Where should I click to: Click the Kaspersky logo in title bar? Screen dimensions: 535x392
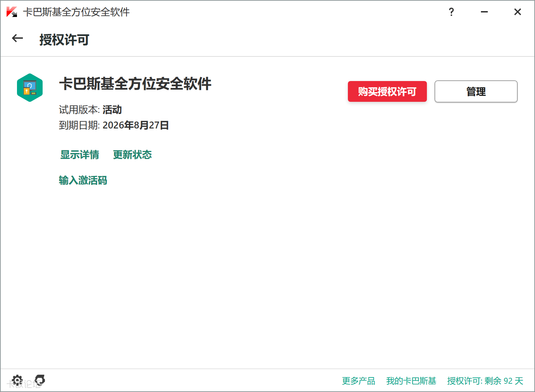pyautogui.click(x=12, y=12)
